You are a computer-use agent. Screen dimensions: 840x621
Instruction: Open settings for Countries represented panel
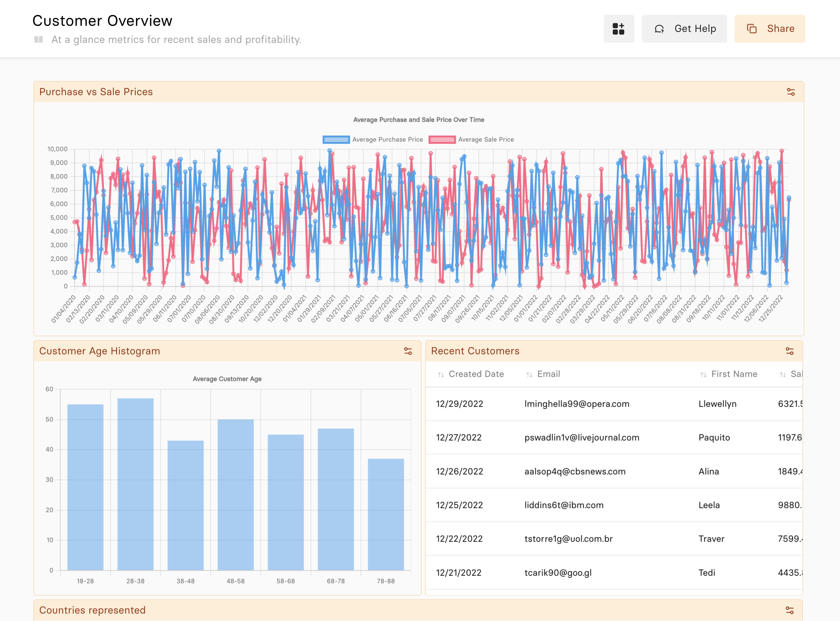coord(789,610)
